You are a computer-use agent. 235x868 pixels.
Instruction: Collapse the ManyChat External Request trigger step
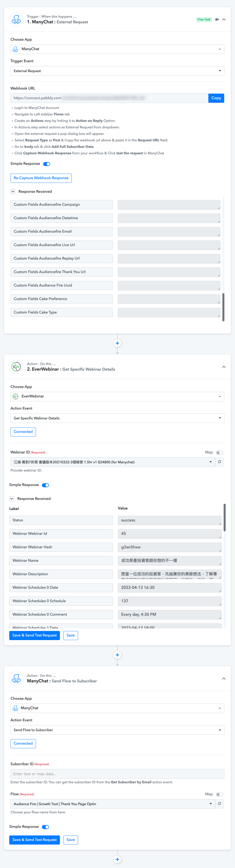point(224,20)
